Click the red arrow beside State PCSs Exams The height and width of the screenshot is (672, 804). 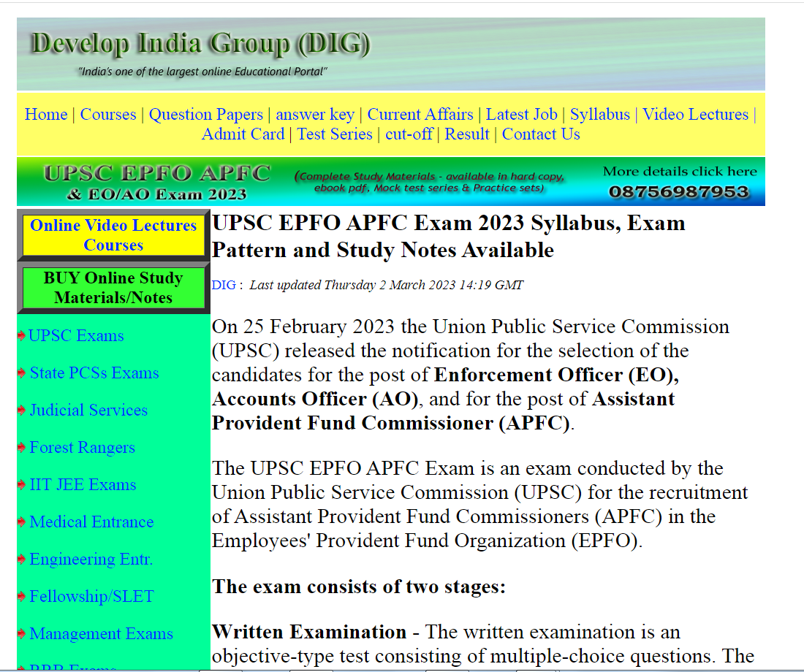pyautogui.click(x=21, y=373)
